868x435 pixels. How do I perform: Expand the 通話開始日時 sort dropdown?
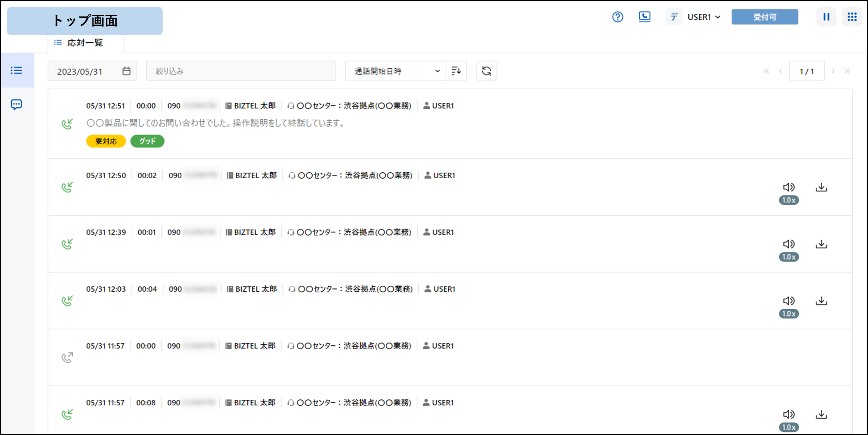[x=396, y=71]
